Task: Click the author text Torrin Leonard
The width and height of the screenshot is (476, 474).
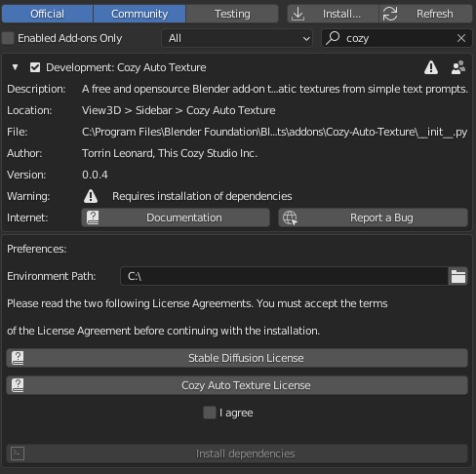Action: [118, 153]
